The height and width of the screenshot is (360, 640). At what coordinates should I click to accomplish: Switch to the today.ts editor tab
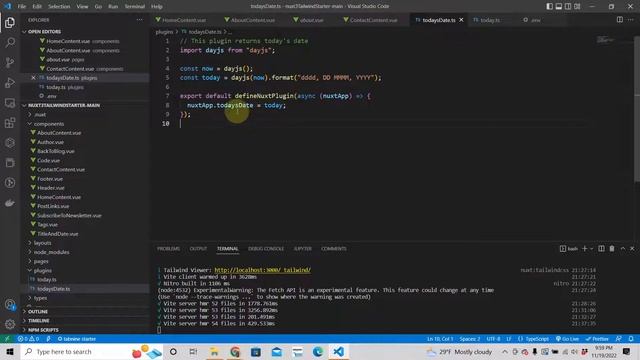[490, 20]
